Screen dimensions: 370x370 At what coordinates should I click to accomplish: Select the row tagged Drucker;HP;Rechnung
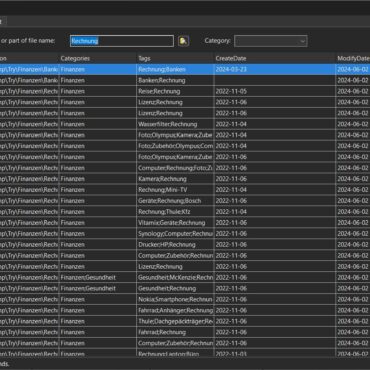(x=185, y=245)
